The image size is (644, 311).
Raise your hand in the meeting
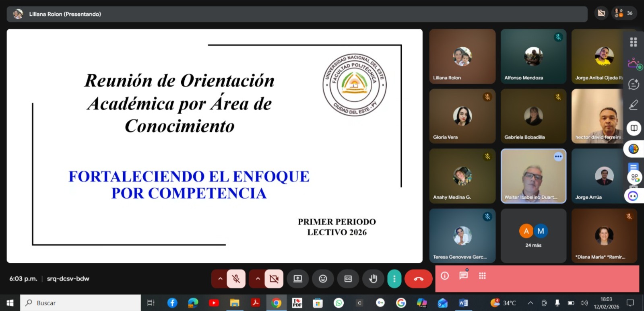(x=373, y=279)
